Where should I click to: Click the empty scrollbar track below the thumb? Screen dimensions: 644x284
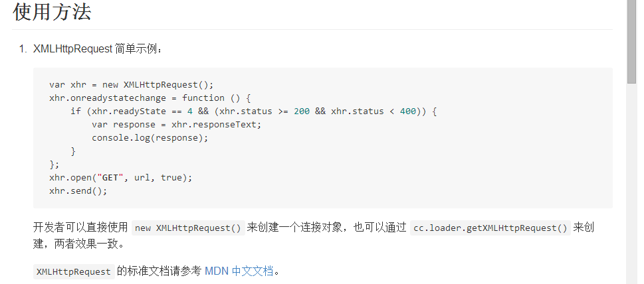[x=632, y=186]
